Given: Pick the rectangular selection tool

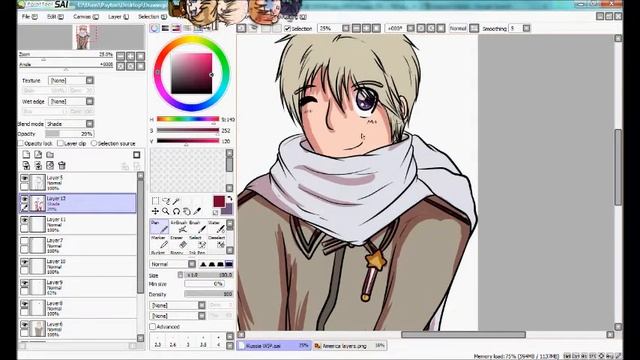Looking at the screenshot, I should 155,201.
